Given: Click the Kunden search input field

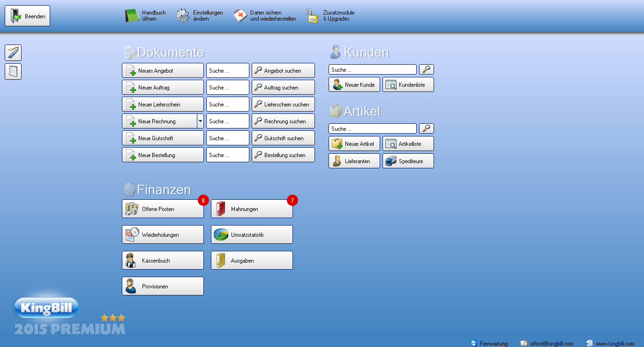Looking at the screenshot, I should (372, 70).
